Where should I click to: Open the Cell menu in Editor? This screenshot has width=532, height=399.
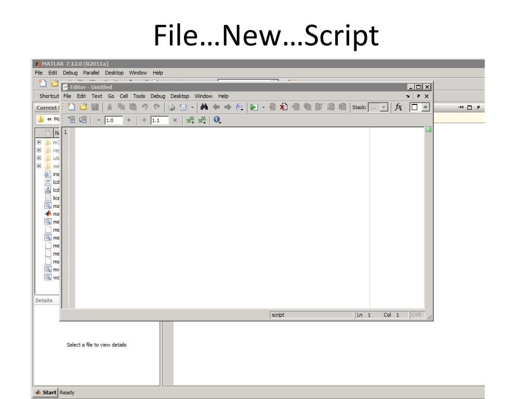pyautogui.click(x=124, y=96)
